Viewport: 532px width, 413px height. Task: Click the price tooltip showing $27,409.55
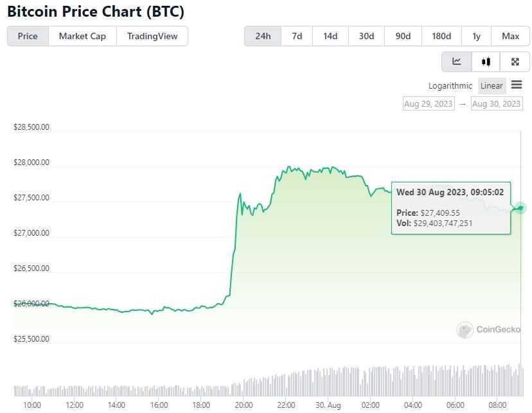tap(450, 209)
